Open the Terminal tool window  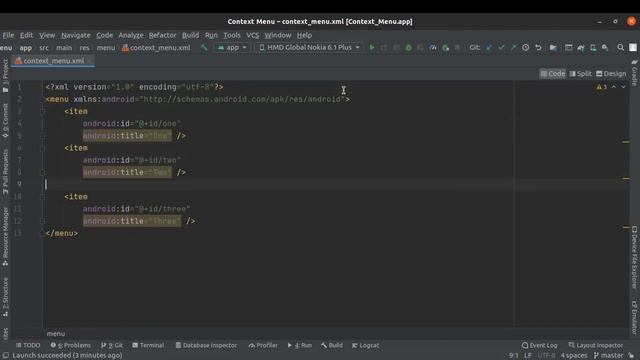pyautogui.click(x=148, y=345)
